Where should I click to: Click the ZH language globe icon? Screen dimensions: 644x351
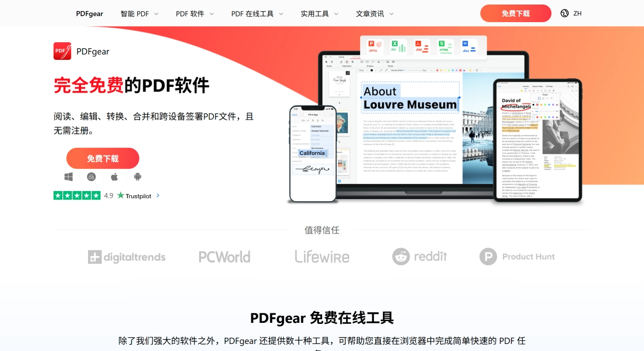pyautogui.click(x=564, y=13)
